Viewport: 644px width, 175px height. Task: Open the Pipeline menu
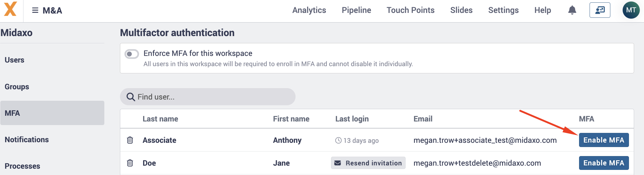[356, 10]
